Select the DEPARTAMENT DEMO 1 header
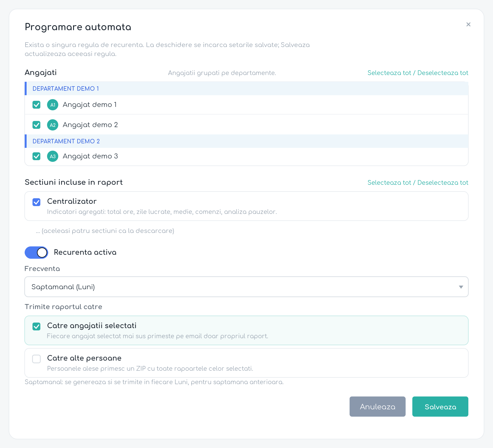The width and height of the screenshot is (493, 448). (246, 88)
